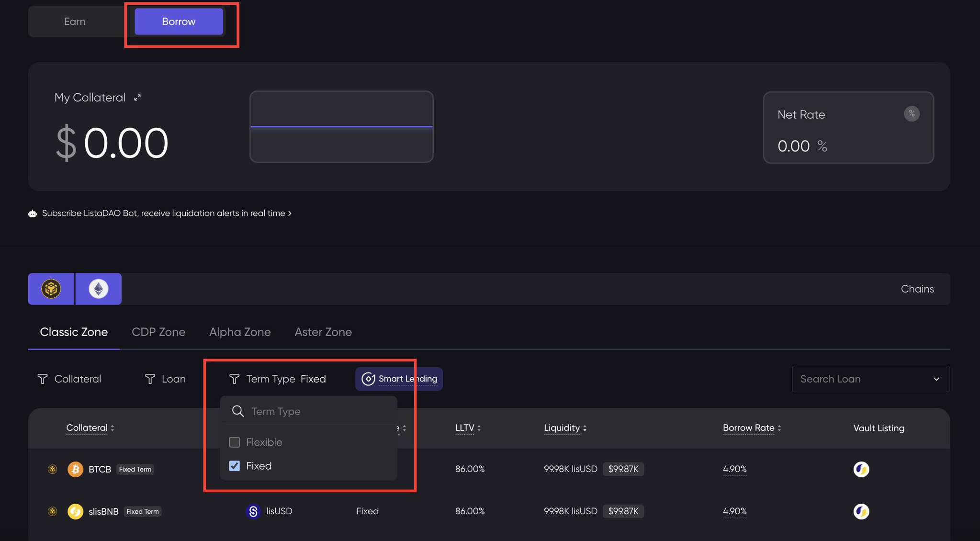Screen dimensions: 980x541
Task: Click the Net Rate percent icon
Action: click(911, 114)
